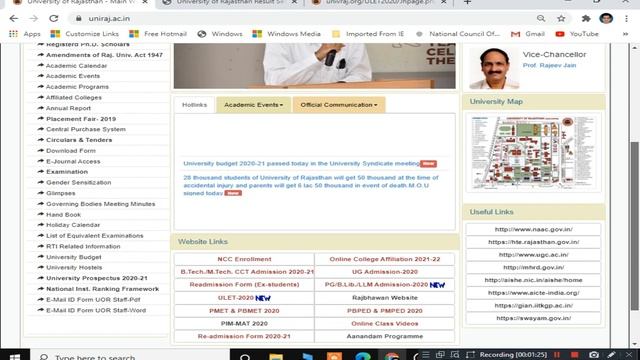
Task: Open Chrome profile avatar
Action: 606,18
